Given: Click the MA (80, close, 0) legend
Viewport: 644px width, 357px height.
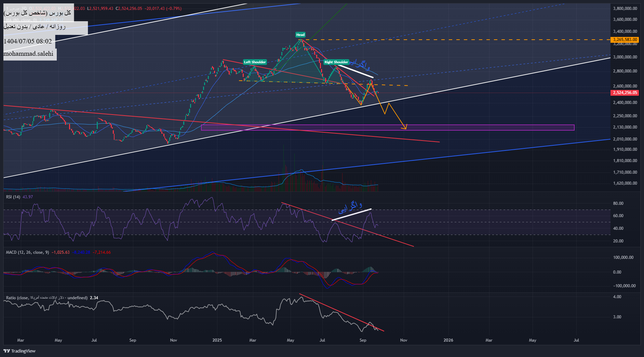Looking at the screenshot, I should [21, 20].
